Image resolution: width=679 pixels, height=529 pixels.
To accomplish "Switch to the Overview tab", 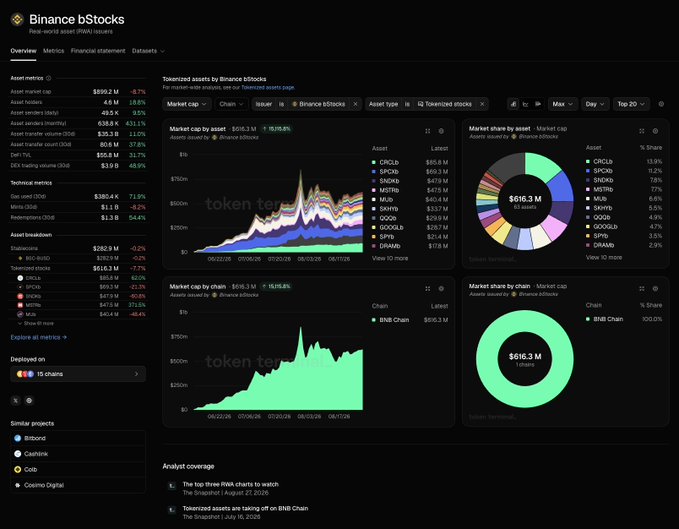I will point(23,51).
